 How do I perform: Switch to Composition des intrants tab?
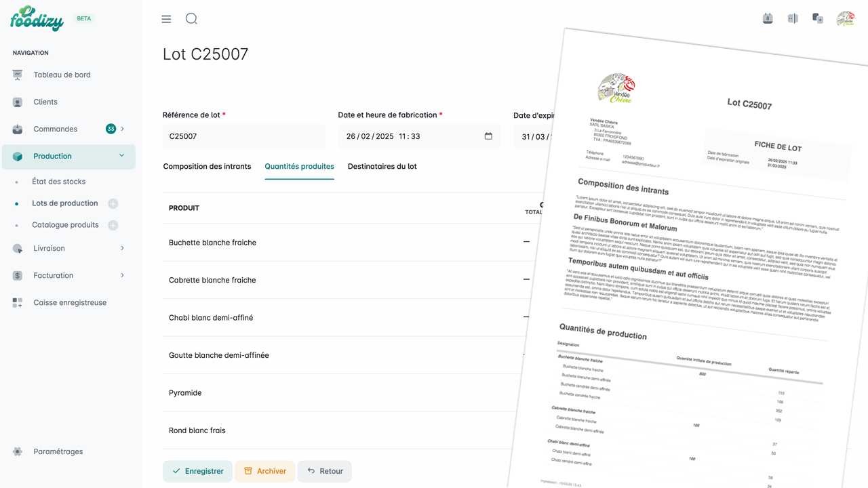pyautogui.click(x=207, y=166)
